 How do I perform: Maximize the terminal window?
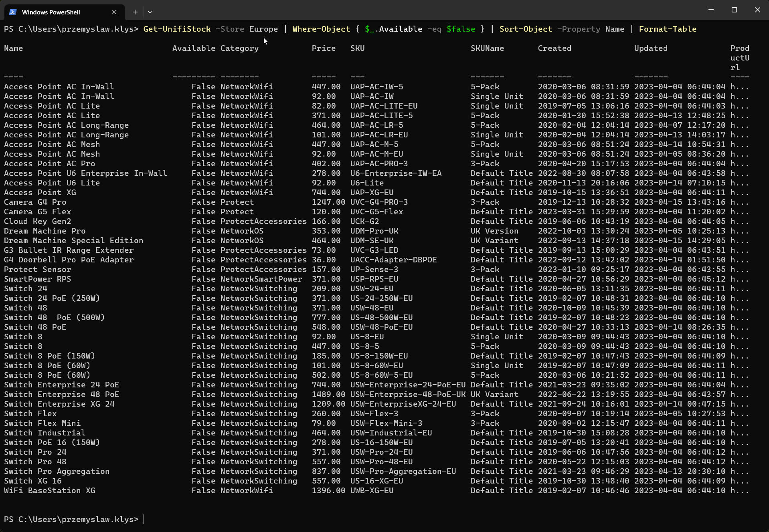tap(734, 10)
